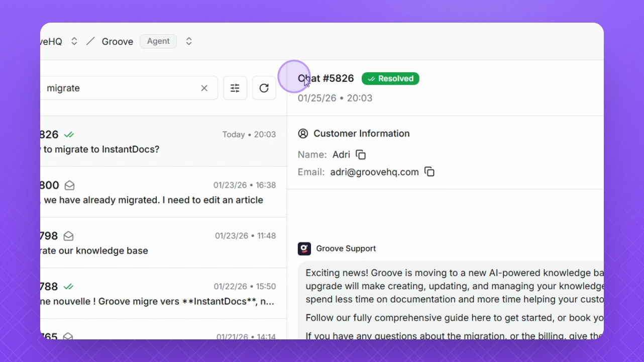Viewport: 644px width, 362px height.
Task: Click open-envelope icon on 01/21/26 14:14 chat
Action: pyautogui.click(x=68, y=336)
